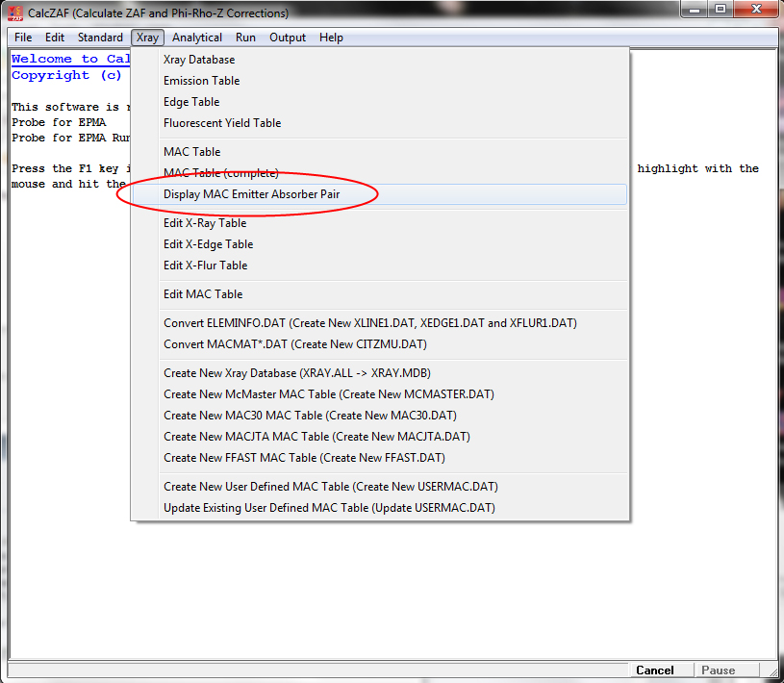Open the Edge Table entry

191,102
